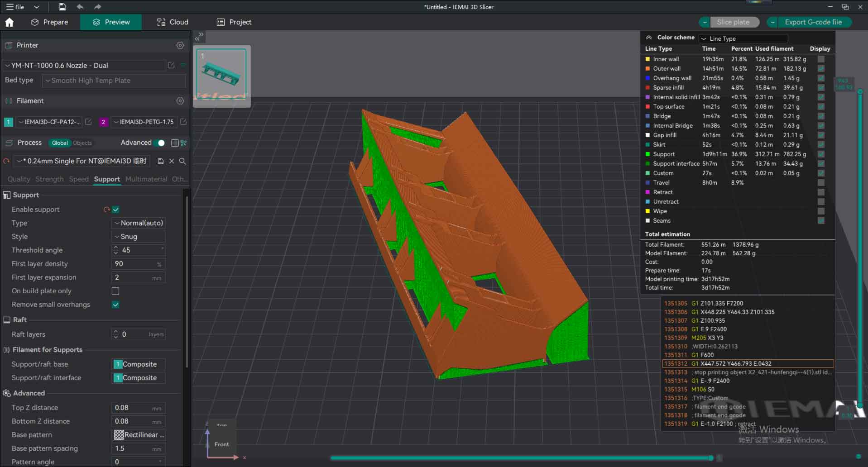The image size is (868, 467).
Task: Open the Printer settings gear
Action: (180, 45)
